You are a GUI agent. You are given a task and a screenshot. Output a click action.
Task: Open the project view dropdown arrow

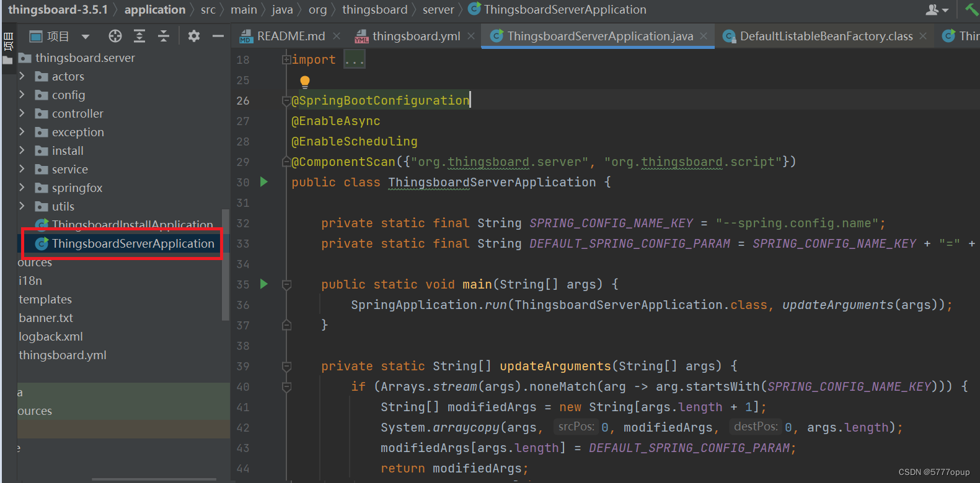click(86, 37)
